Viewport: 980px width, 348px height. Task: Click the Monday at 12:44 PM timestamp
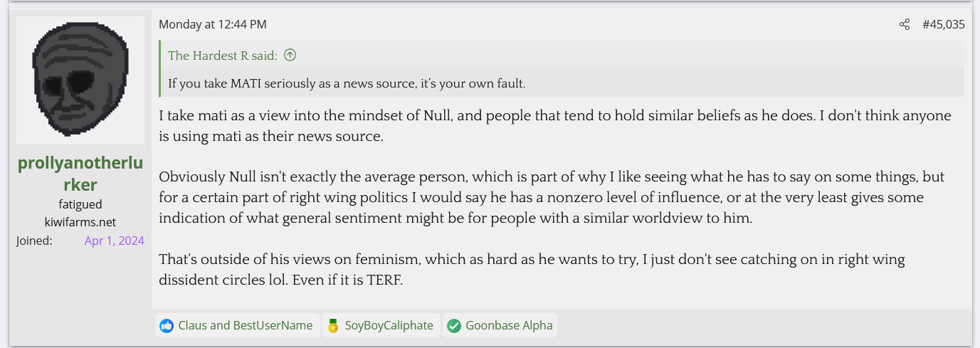click(x=212, y=24)
